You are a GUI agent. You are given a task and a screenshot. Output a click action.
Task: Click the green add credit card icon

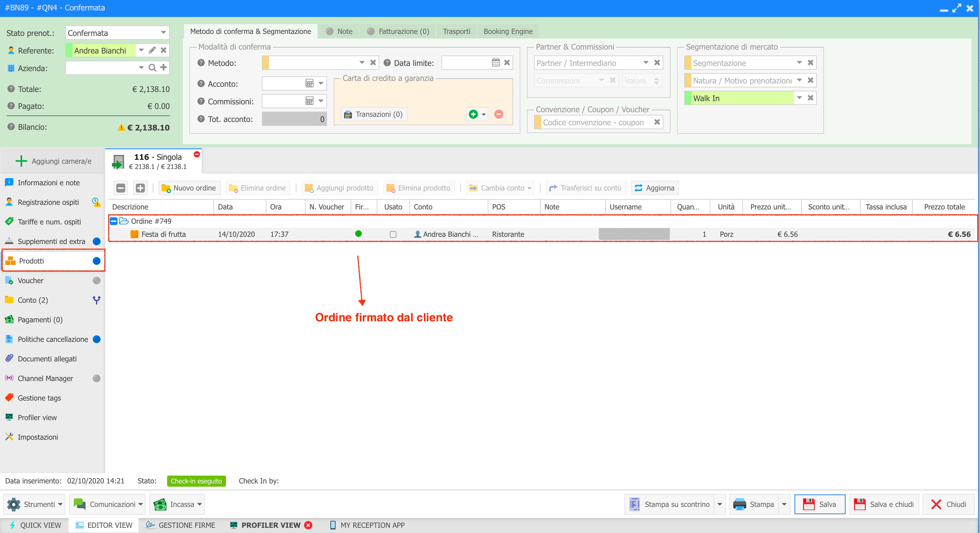473,114
